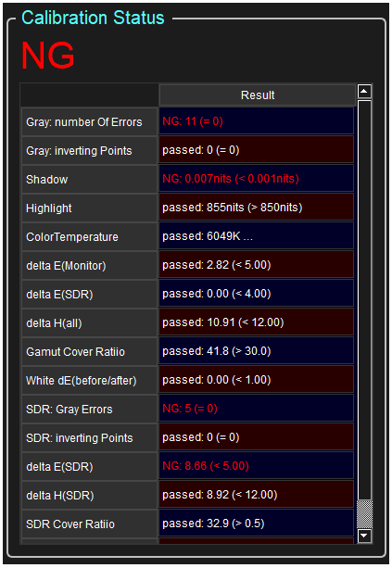Click the 'passed: 8.92 (< 12.00)' cell
This screenshot has height=568, width=392.
256,495
